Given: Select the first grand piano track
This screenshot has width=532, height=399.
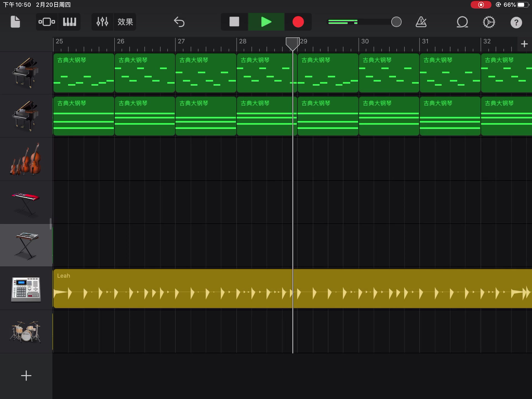Looking at the screenshot, I should 26,73.
